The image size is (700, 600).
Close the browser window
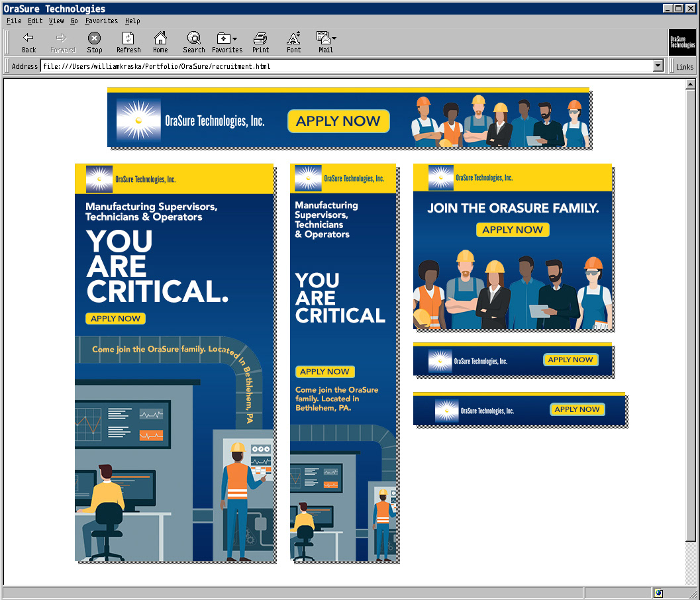coord(689,8)
